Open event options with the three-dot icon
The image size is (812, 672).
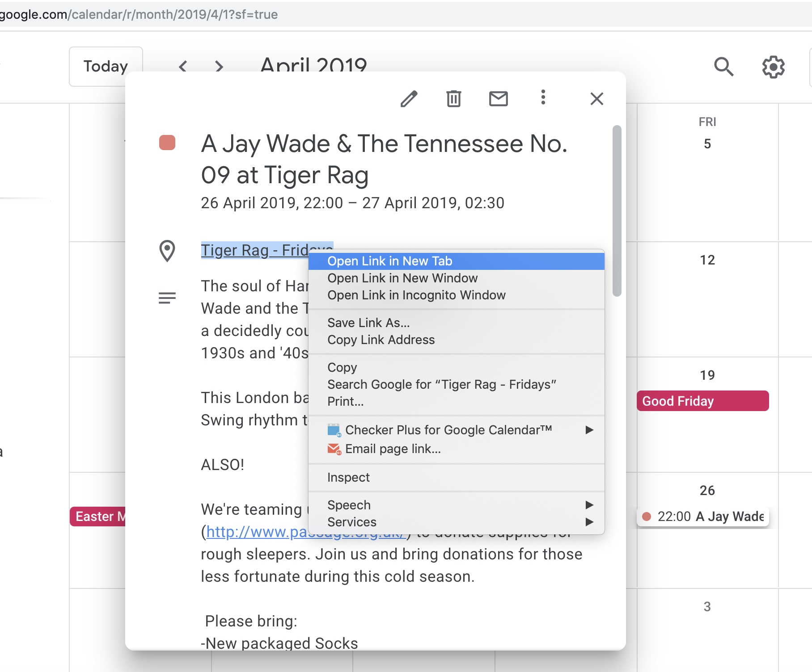tap(543, 97)
